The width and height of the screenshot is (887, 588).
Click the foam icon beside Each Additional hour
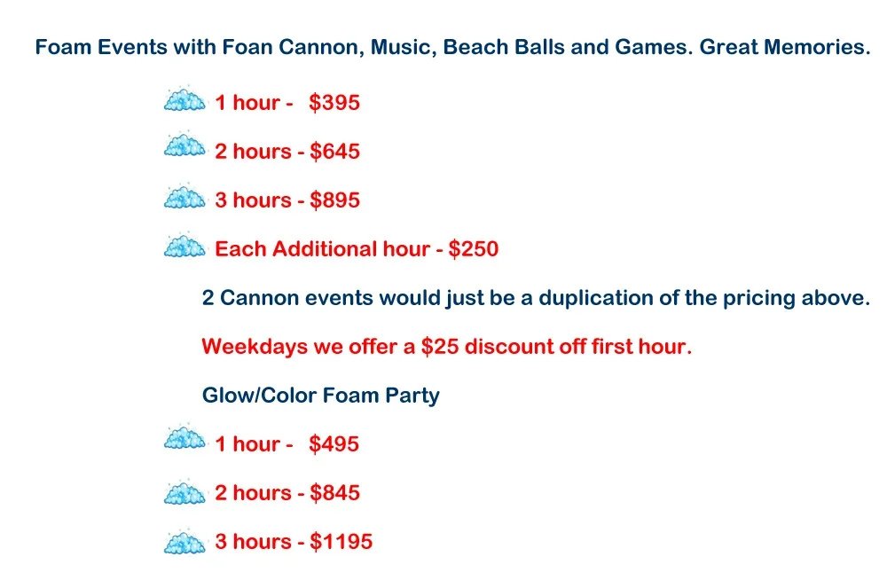184,247
